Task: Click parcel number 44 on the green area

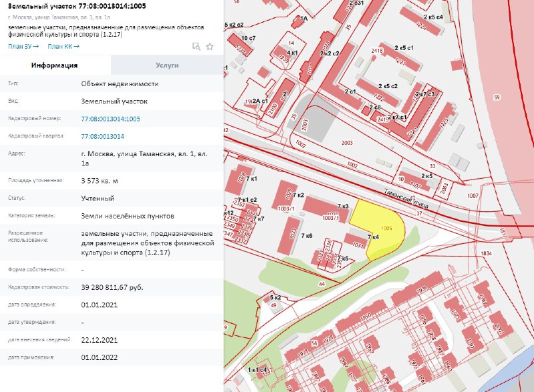Action: (x=322, y=284)
